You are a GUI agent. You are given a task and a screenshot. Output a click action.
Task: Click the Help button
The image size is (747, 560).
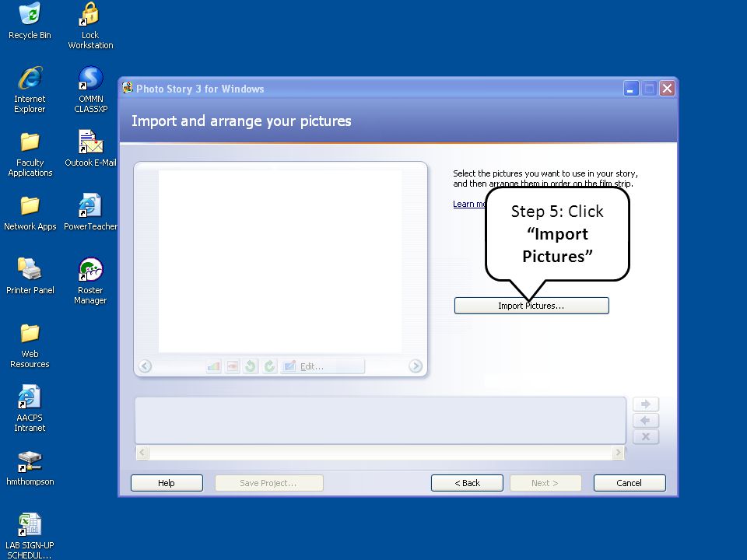coord(167,483)
